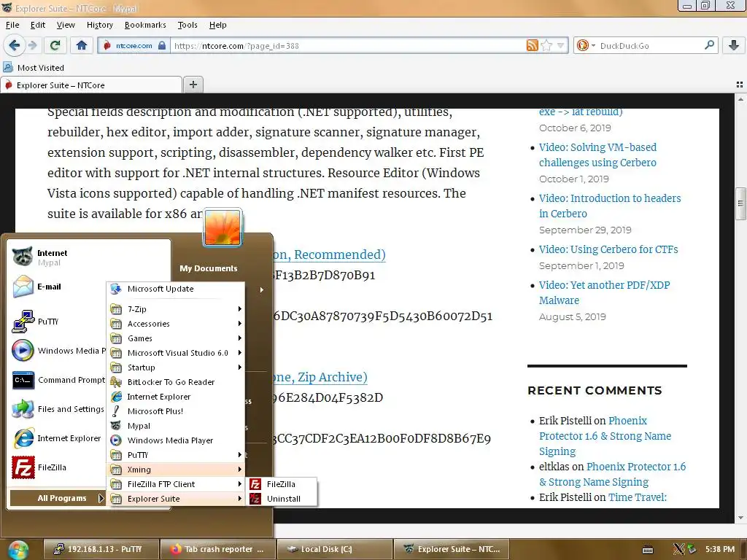Expand the Accessories programs folder

175,324
